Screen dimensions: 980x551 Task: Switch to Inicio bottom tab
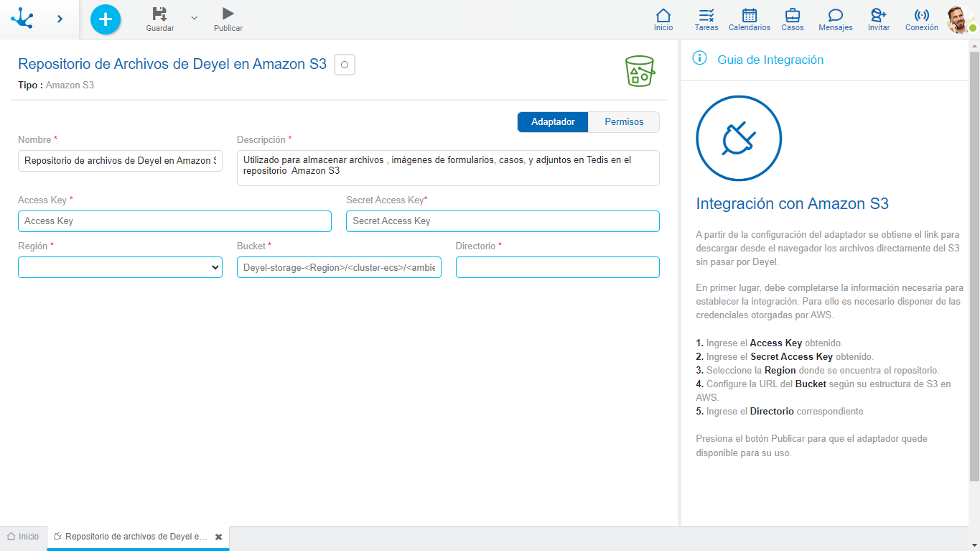[23, 537]
